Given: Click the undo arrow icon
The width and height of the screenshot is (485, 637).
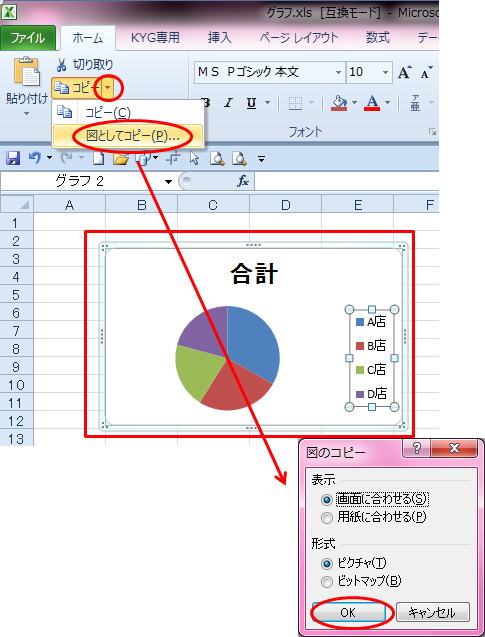Looking at the screenshot, I should [x=35, y=157].
